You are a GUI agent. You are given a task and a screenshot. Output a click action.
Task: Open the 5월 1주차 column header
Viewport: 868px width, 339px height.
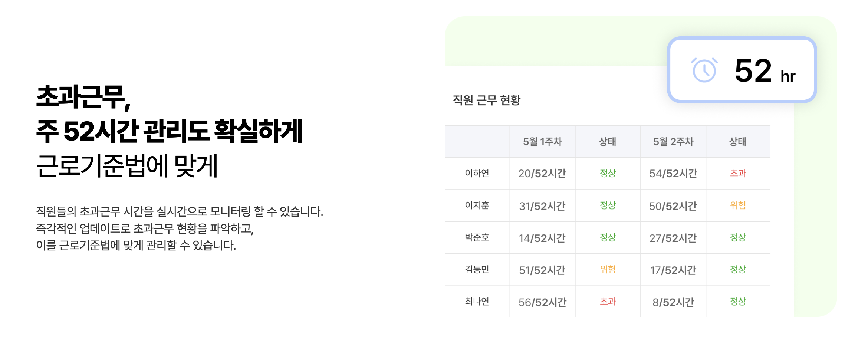pyautogui.click(x=542, y=141)
